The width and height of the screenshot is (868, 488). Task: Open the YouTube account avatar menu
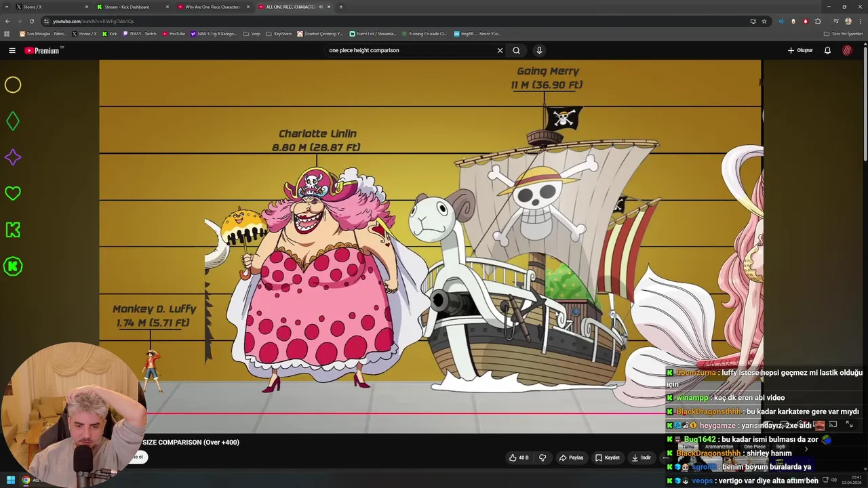tap(848, 50)
